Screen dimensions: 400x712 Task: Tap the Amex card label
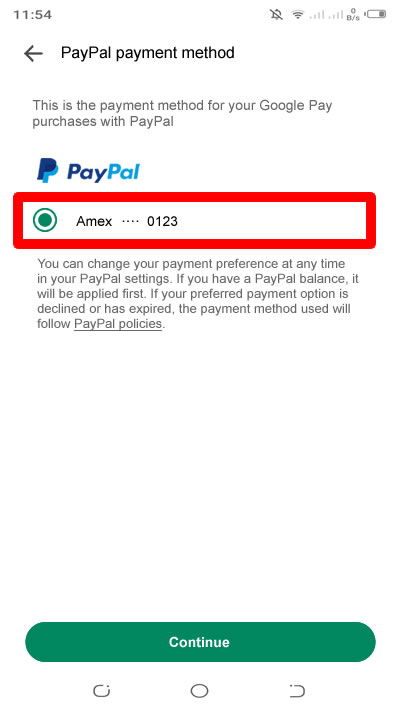(94, 221)
